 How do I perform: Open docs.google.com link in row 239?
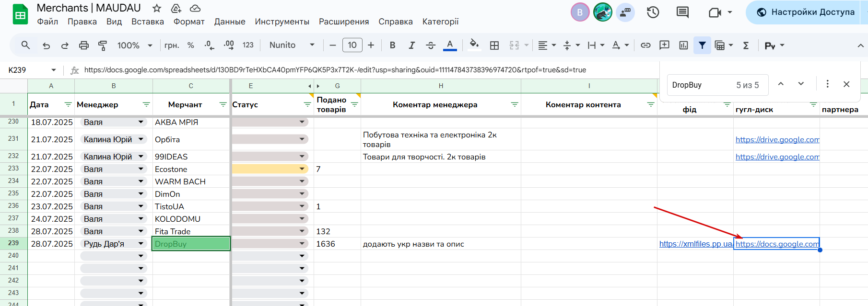777,244
